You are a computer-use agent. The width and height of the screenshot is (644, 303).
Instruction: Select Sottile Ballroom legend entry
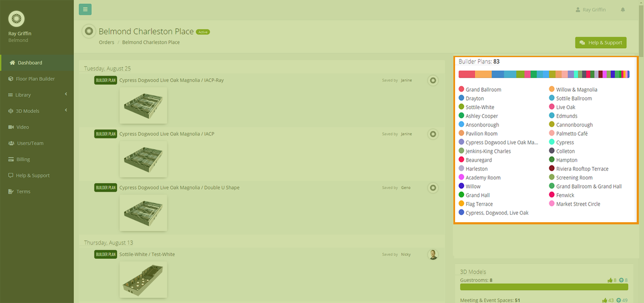(571, 98)
